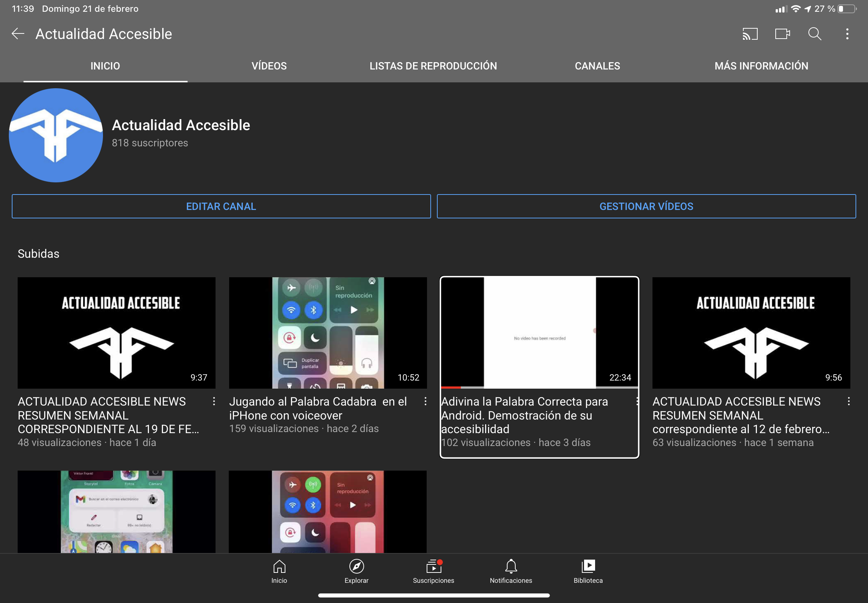Open the red control center video thumbnail
Image resolution: width=868 pixels, height=603 pixels.
tap(328, 511)
